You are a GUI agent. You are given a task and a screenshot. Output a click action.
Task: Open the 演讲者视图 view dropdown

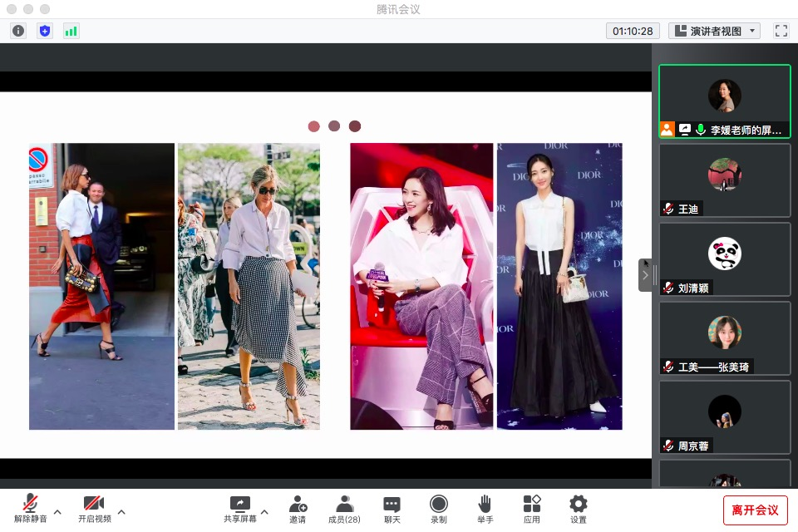715,31
